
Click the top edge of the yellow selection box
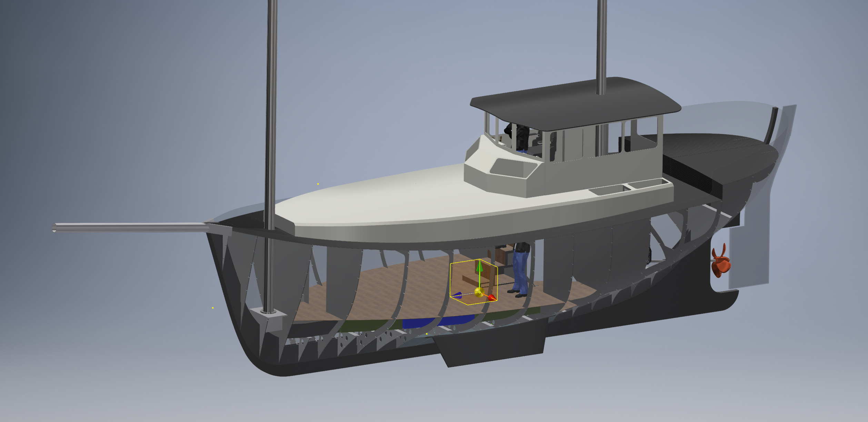tap(465, 261)
